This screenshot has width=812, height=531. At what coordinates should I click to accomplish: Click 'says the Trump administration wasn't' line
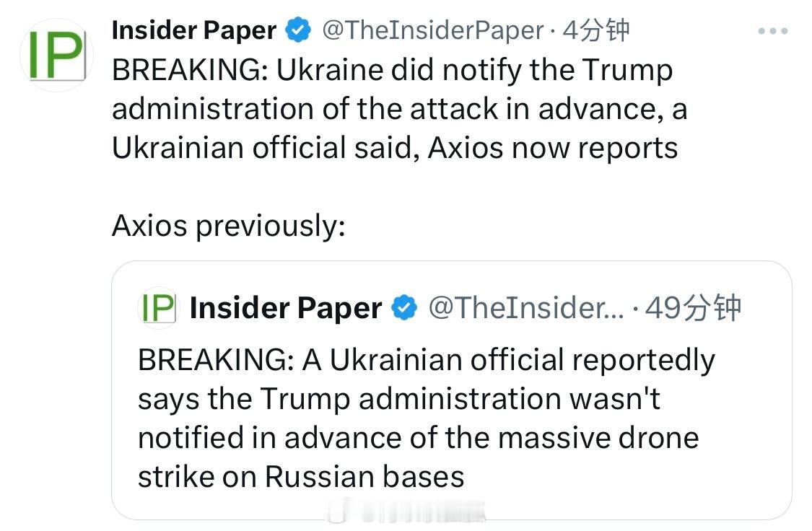tap(398, 399)
